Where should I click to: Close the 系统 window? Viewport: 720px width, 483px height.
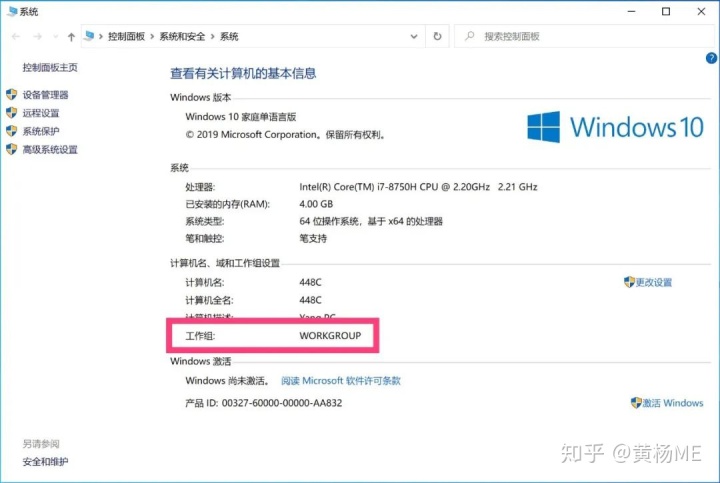tap(701, 11)
